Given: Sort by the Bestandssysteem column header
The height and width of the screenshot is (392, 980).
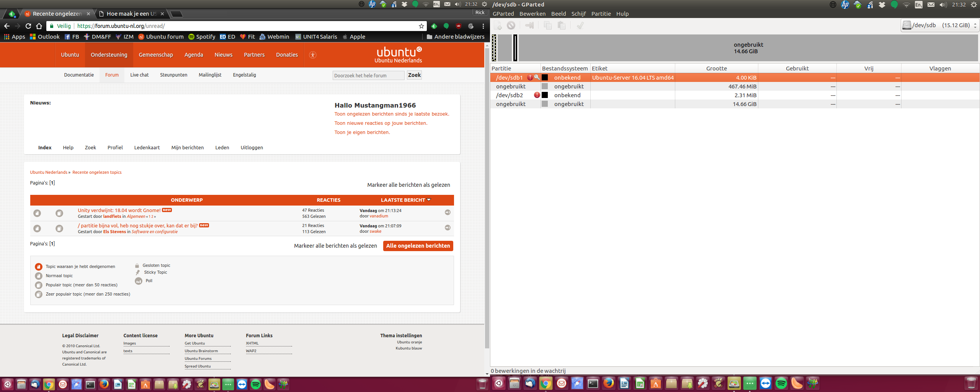Looking at the screenshot, I should point(565,69).
